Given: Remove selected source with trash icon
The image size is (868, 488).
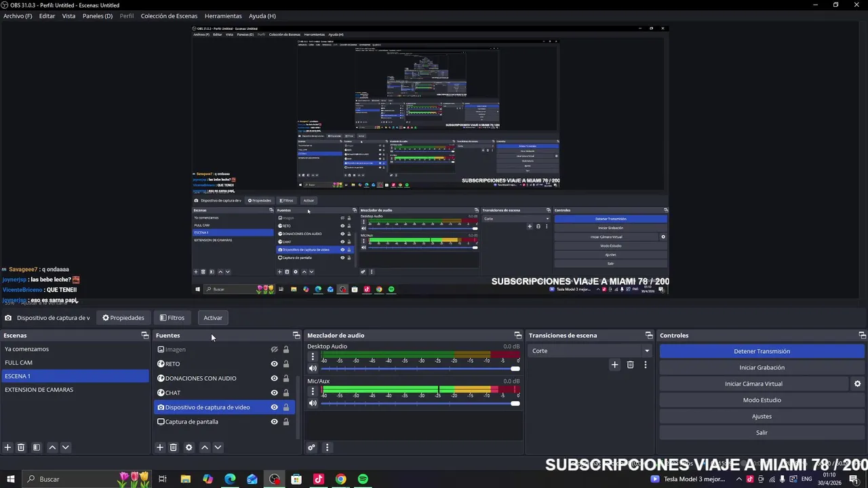Looking at the screenshot, I should (173, 447).
